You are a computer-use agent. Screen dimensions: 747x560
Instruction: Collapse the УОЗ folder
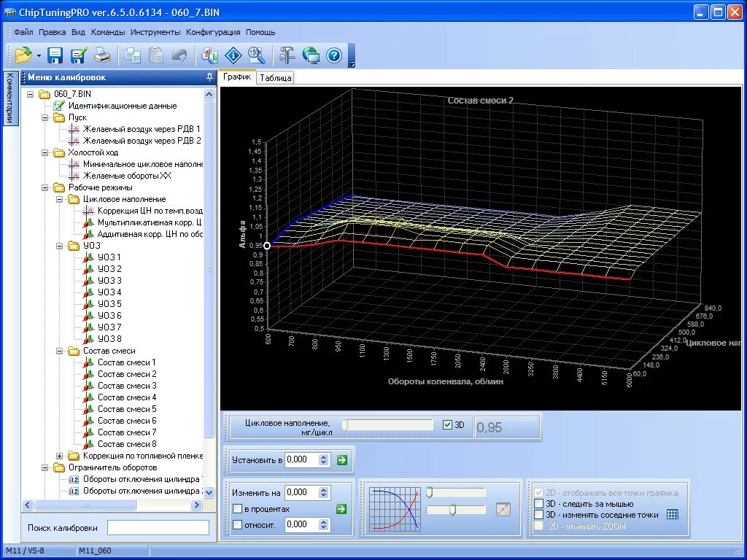tap(60, 246)
